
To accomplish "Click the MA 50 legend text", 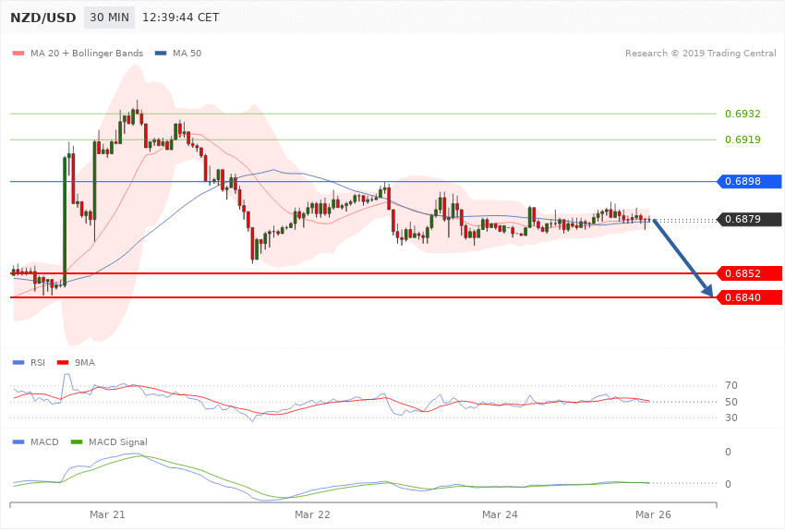I will [x=187, y=53].
